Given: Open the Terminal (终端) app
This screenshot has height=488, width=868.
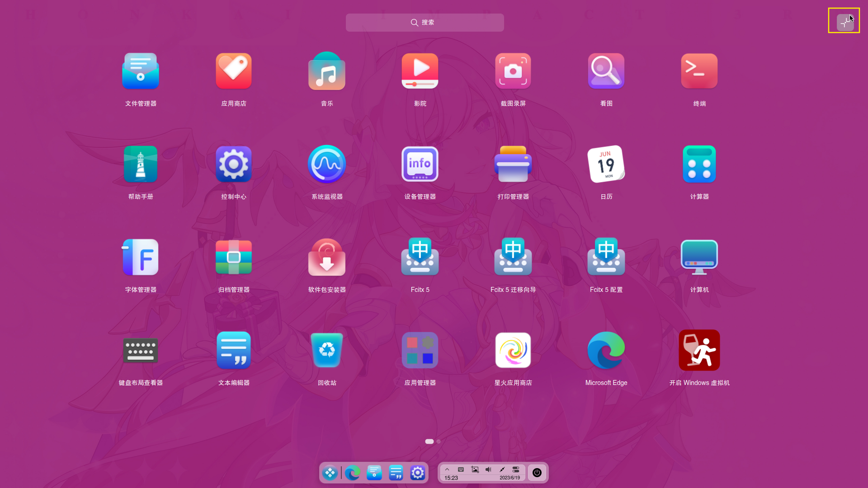Looking at the screenshot, I should [699, 71].
